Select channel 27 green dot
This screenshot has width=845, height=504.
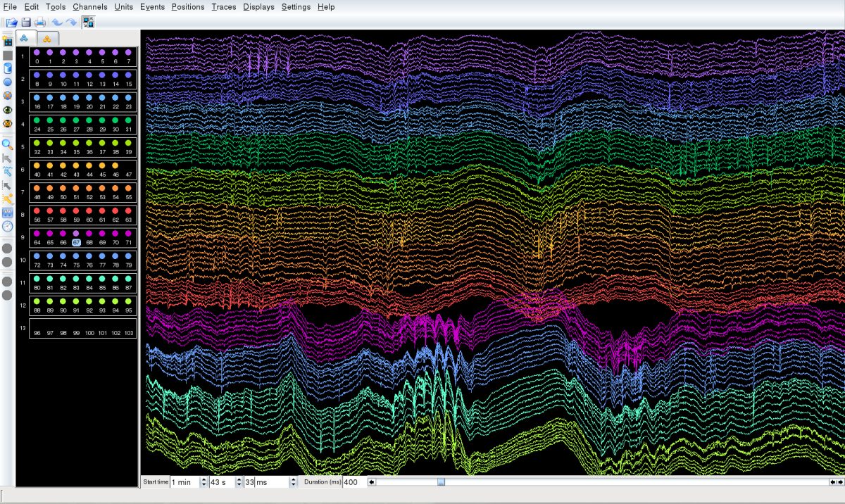pos(76,120)
